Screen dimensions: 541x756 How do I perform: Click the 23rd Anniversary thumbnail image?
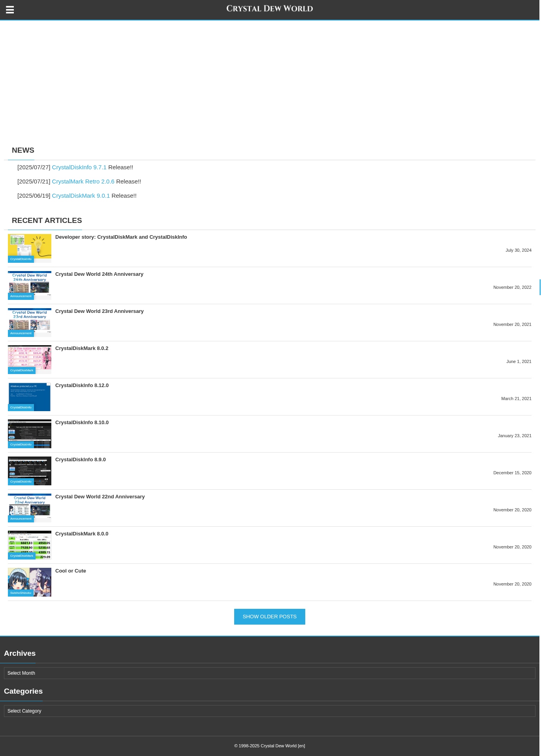tap(30, 320)
